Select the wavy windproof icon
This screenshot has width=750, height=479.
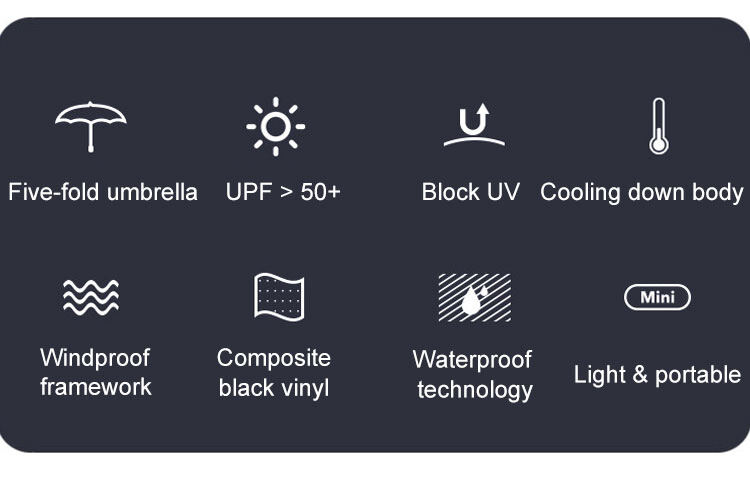pos(91,296)
